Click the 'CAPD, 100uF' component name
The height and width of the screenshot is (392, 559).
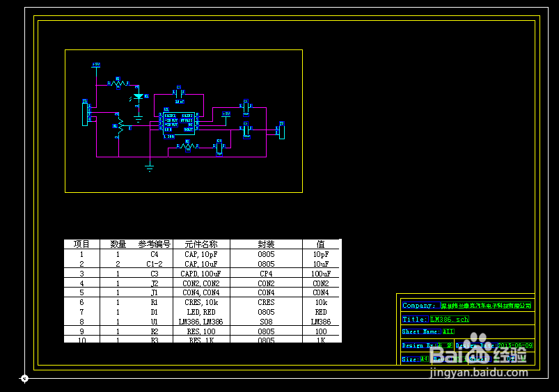point(200,274)
